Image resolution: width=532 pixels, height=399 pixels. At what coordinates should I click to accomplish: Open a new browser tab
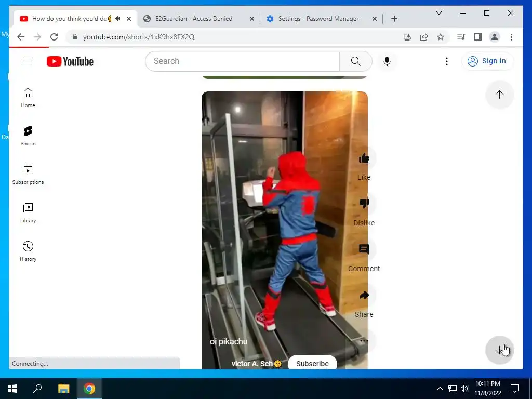[394, 19]
